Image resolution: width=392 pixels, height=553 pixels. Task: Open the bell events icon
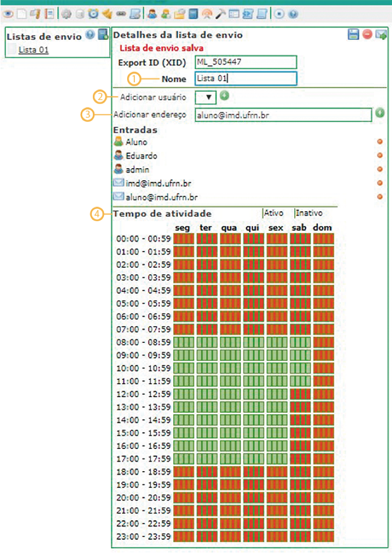(107, 14)
